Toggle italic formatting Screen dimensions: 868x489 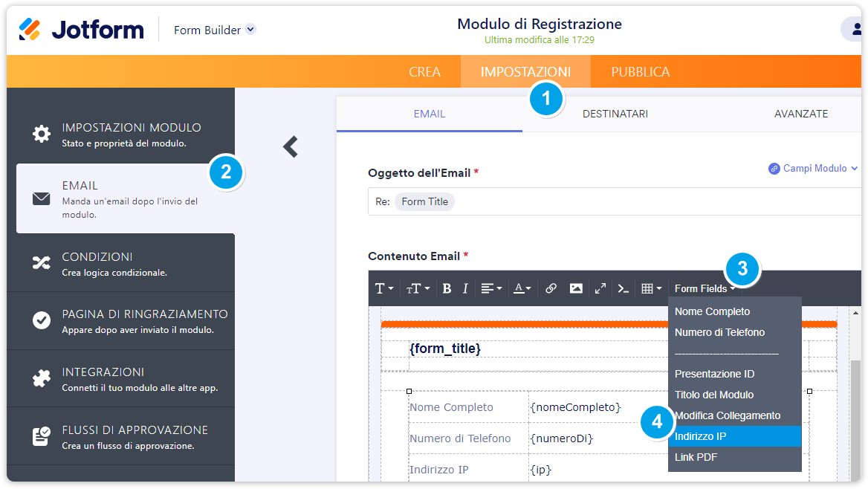coord(465,288)
